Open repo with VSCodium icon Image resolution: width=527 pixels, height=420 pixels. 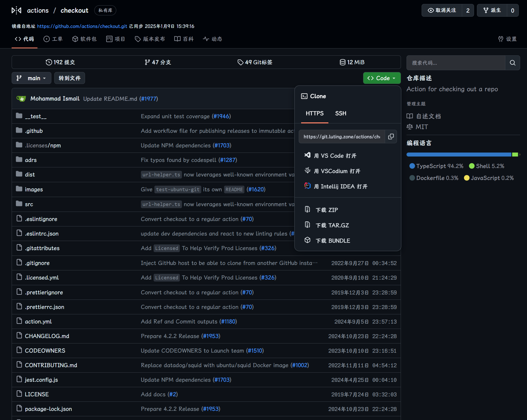[307, 171]
